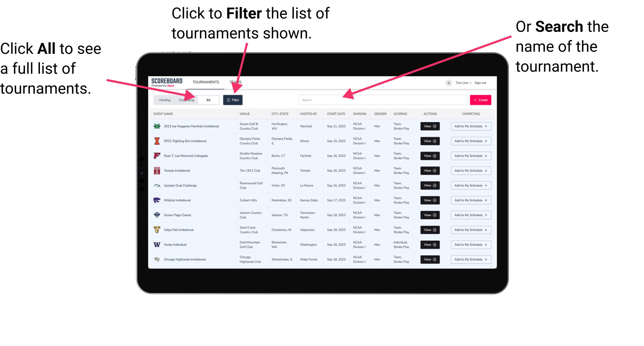Open the Filter dropdown panel
Image resolution: width=644 pixels, height=346 pixels.
(233, 100)
